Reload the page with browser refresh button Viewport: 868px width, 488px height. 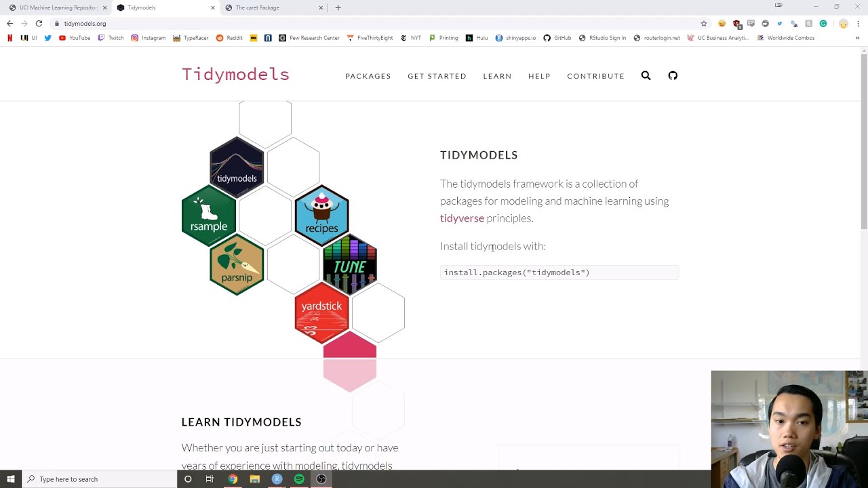(39, 23)
